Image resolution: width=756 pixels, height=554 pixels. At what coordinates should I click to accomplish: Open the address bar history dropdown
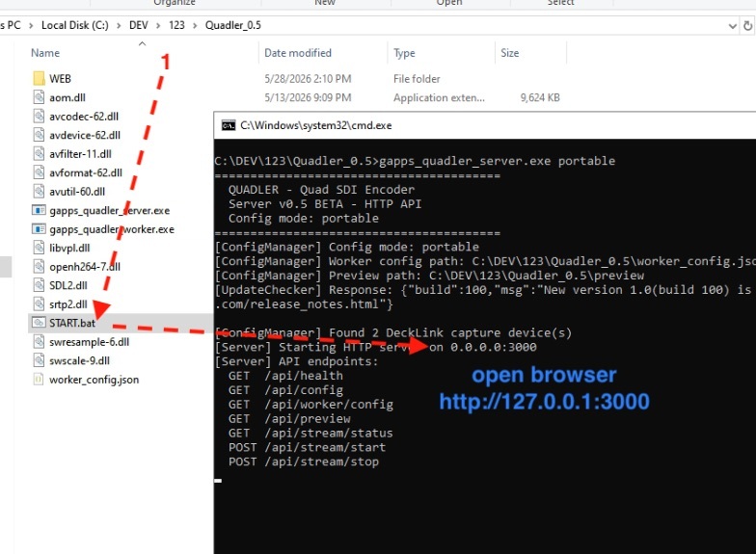733,25
